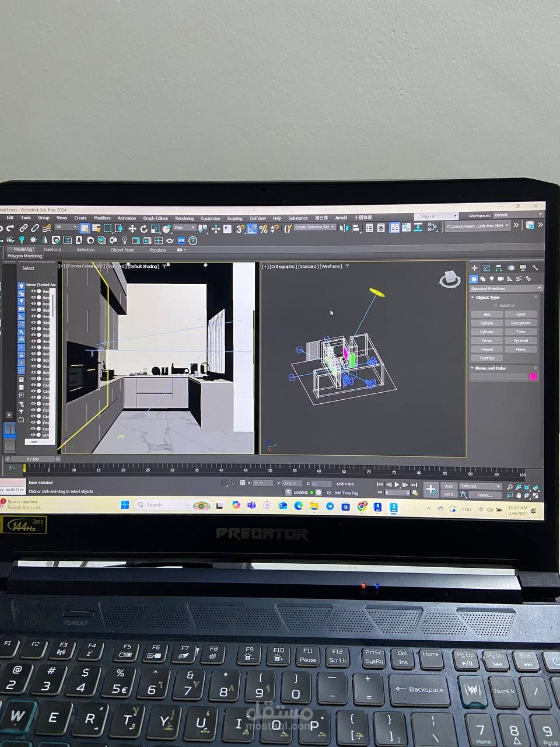Toggle the ribbon minimize switch after Populate

pos(181,249)
